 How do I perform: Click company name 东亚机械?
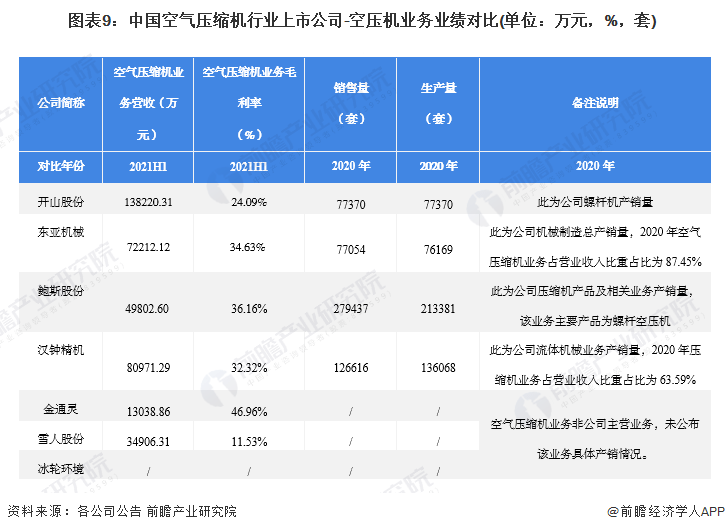pyautogui.click(x=61, y=232)
